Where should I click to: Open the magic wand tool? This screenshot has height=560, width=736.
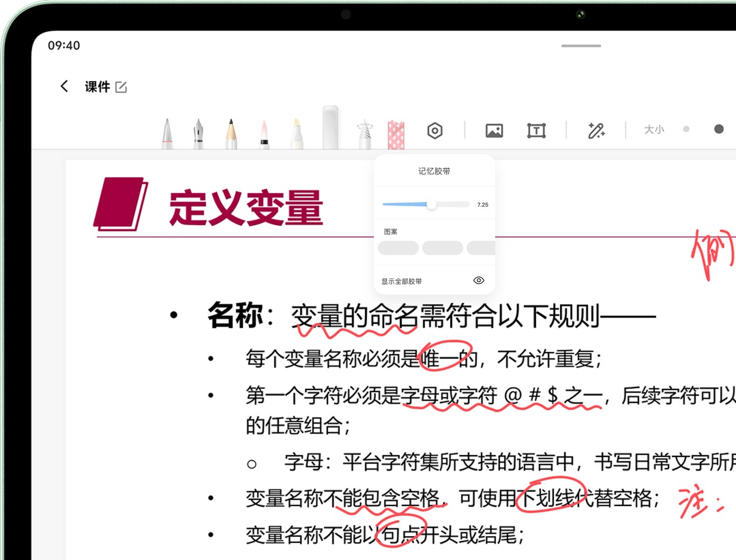pos(596,130)
